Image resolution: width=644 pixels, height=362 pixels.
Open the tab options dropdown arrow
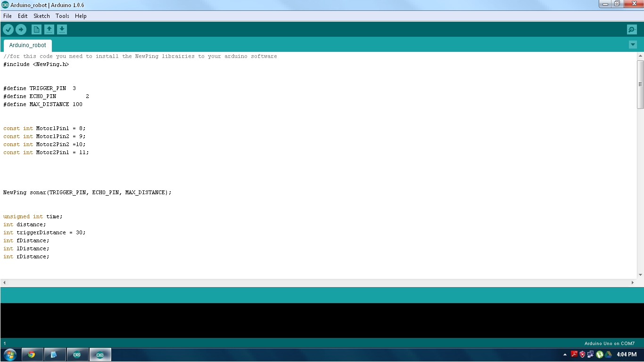633,45
